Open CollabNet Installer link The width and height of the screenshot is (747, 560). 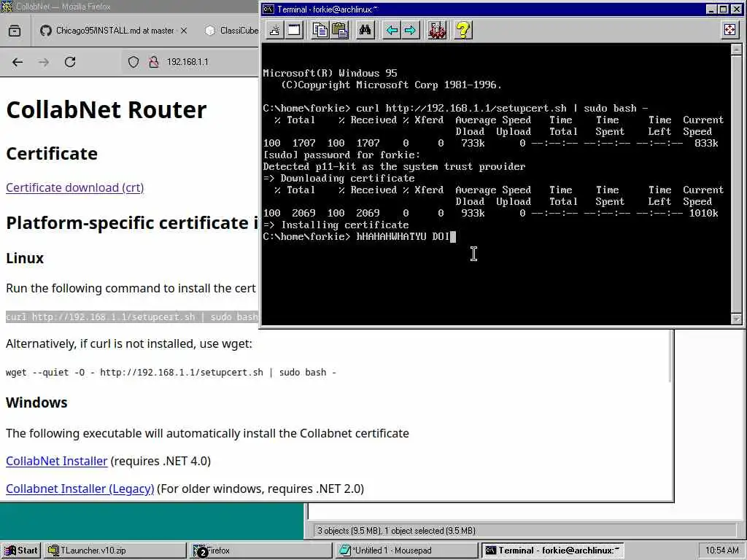[x=57, y=461]
